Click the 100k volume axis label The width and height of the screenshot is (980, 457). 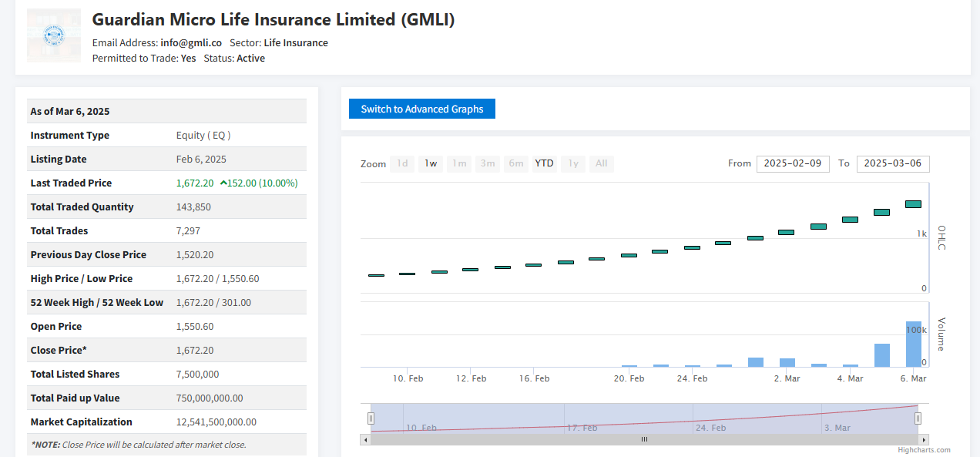coord(916,330)
